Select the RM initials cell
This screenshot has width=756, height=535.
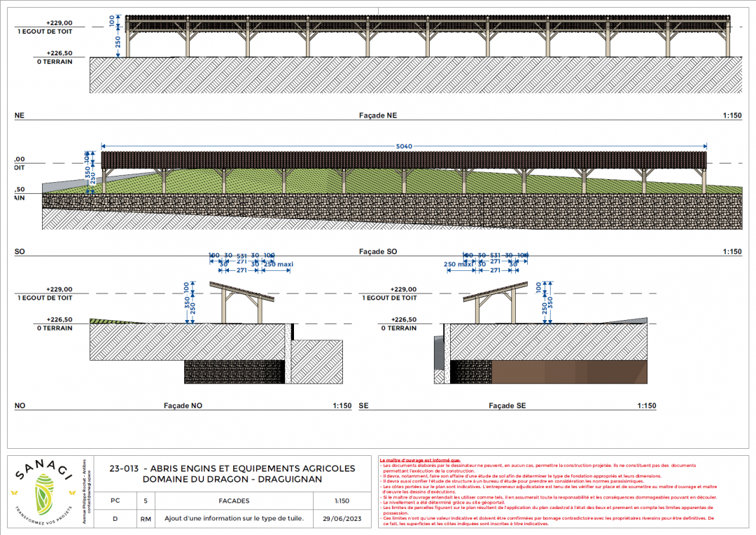pyautogui.click(x=146, y=519)
